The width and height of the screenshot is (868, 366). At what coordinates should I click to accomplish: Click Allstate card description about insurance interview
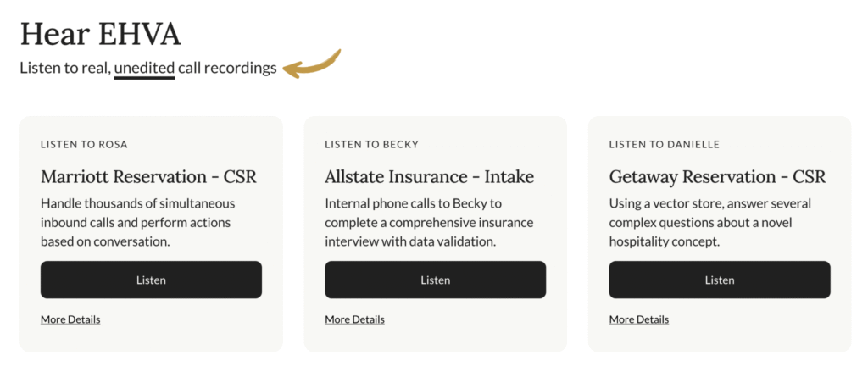tap(429, 222)
